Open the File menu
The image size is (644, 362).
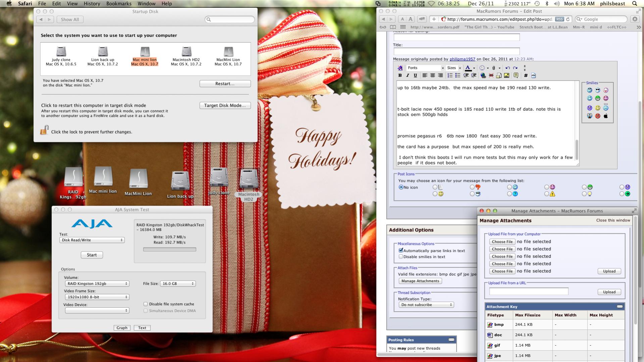pyautogui.click(x=42, y=3)
